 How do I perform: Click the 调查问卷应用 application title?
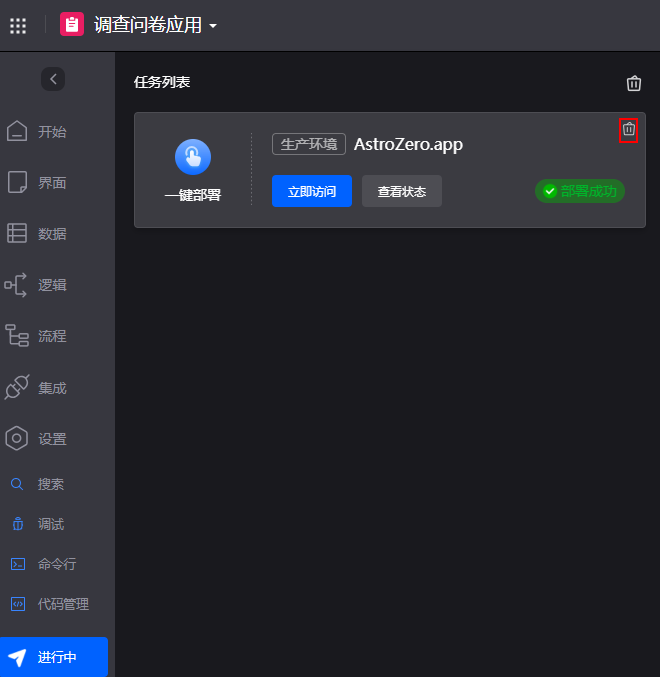click(x=148, y=25)
